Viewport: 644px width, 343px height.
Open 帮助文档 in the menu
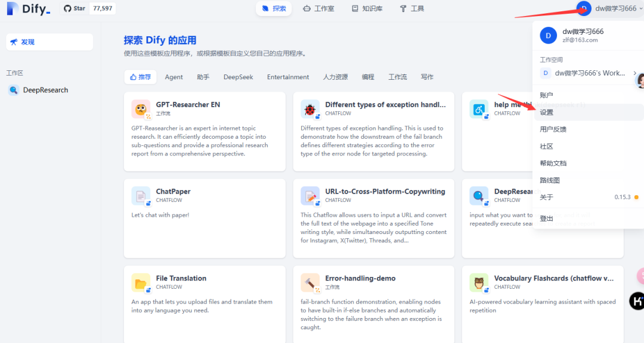point(553,163)
